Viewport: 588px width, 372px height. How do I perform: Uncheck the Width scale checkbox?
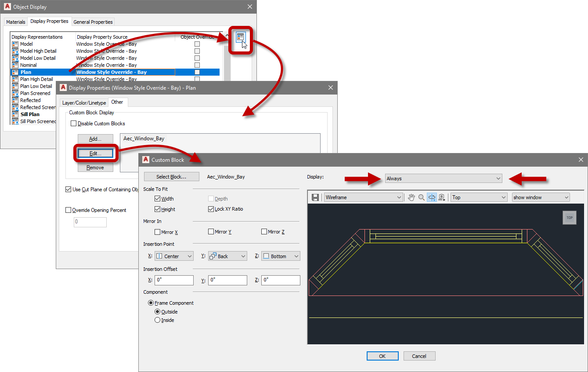pos(158,199)
